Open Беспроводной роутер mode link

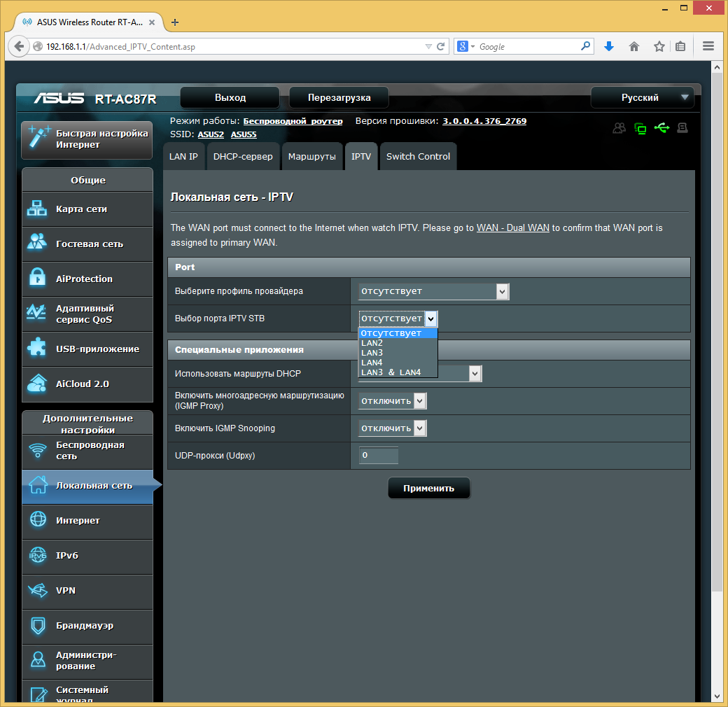(x=293, y=121)
